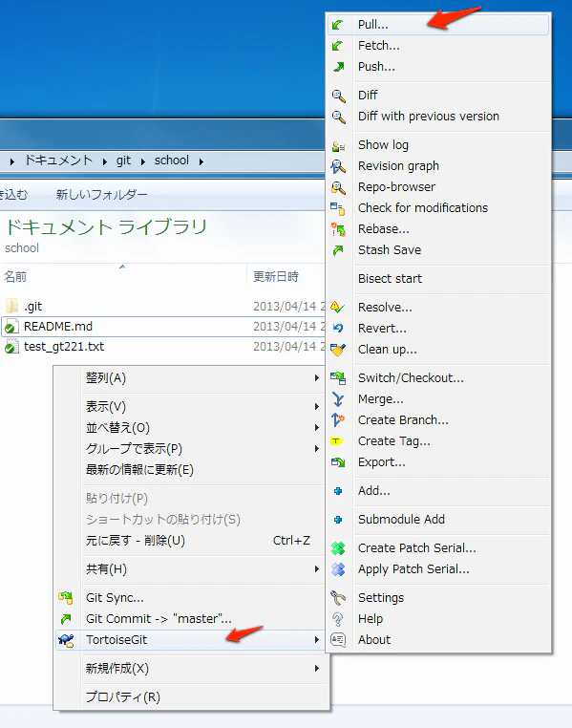Choose 元に戻す - 削除(U) entry
The image size is (572, 728).
(x=190, y=541)
